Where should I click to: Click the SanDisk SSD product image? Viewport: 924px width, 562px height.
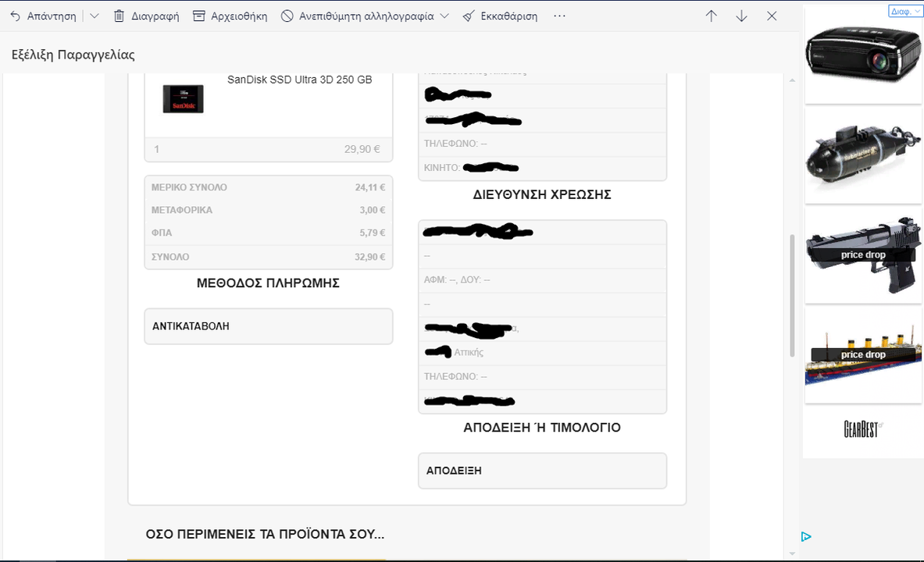[x=184, y=99]
